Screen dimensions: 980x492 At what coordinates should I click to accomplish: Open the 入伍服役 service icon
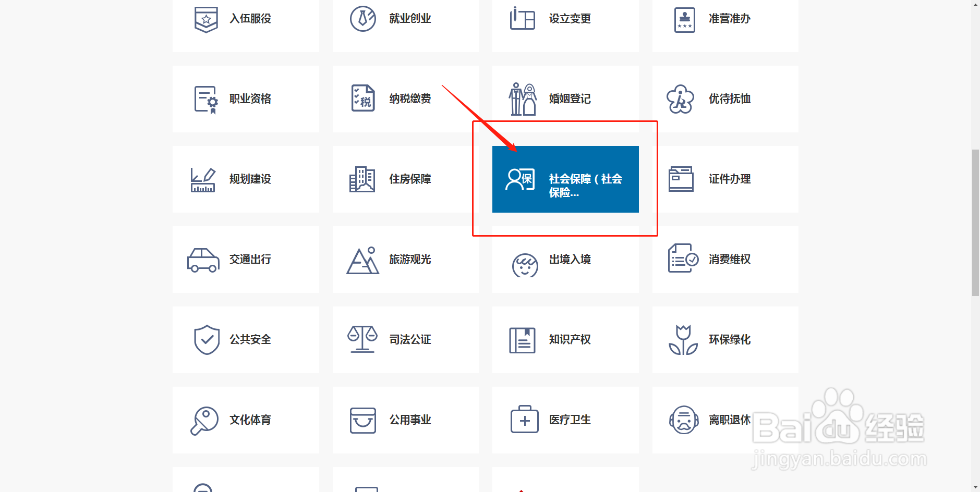tap(207, 19)
